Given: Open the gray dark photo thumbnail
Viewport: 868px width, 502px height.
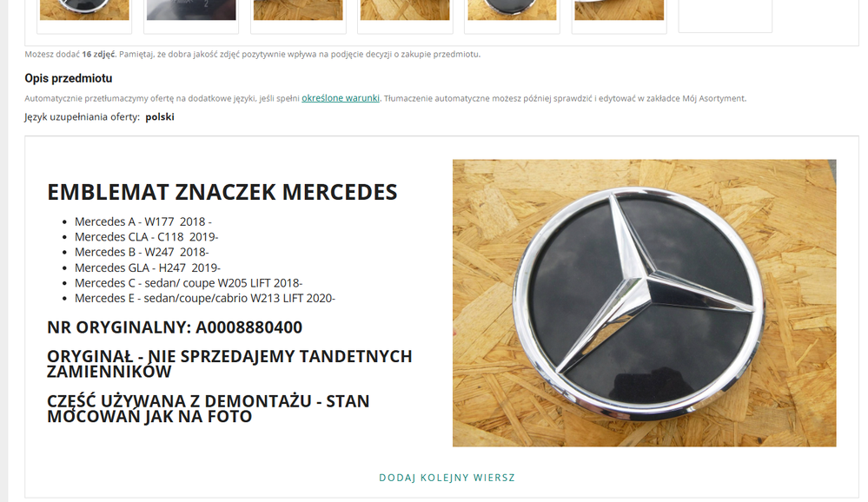Looking at the screenshot, I should [x=191, y=10].
